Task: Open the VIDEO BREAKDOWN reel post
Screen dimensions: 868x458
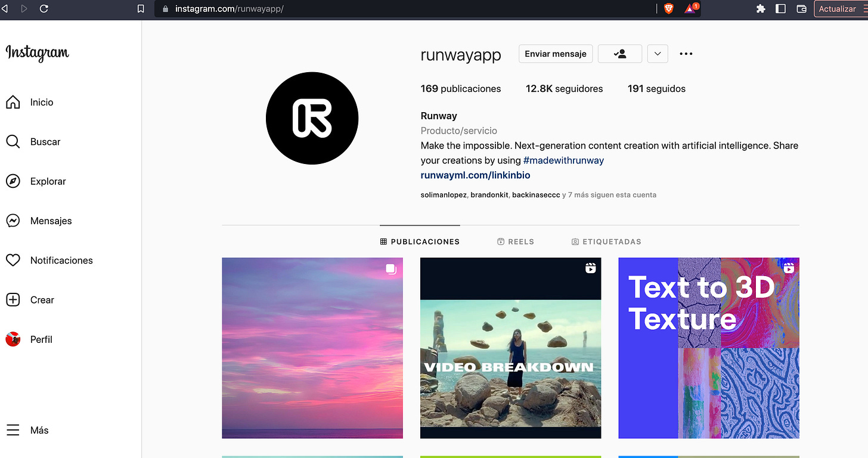Action: tap(511, 348)
